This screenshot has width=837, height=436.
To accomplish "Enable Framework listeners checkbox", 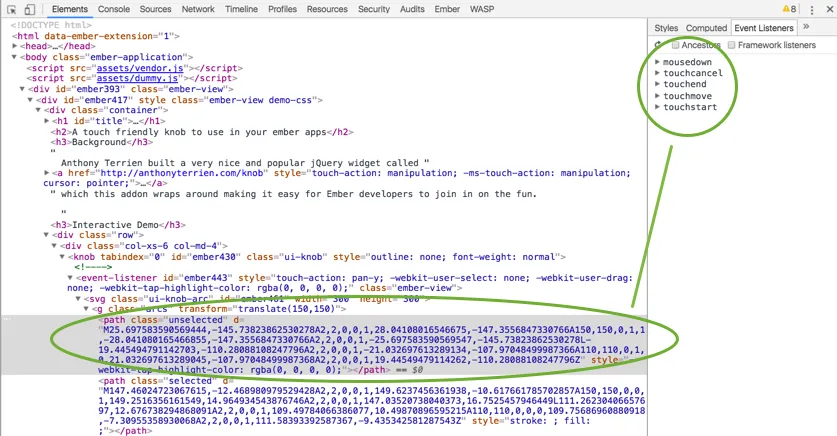I will [732, 45].
